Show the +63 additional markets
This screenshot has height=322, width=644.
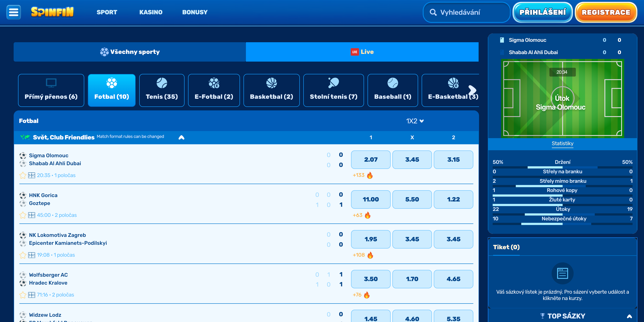pos(357,215)
